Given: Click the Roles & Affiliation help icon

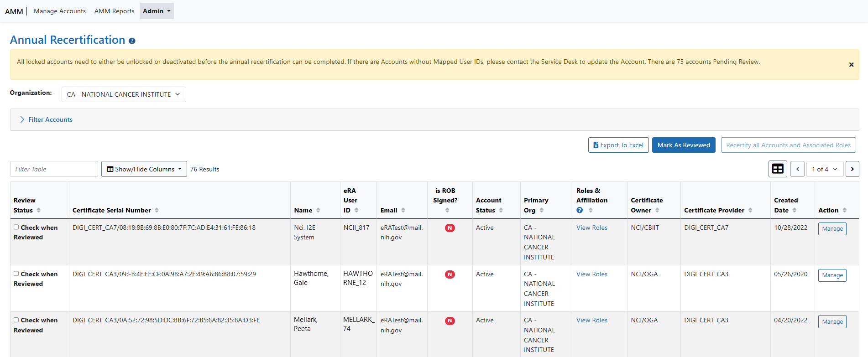Looking at the screenshot, I should (580, 210).
